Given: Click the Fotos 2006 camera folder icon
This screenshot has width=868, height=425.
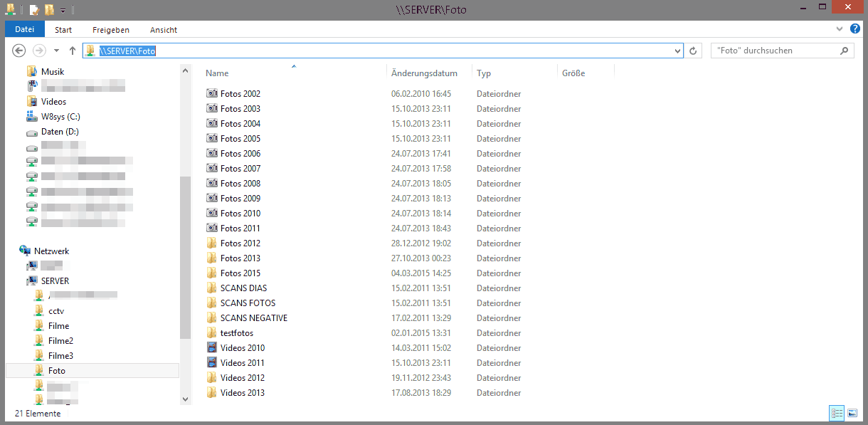Looking at the screenshot, I should click(x=211, y=153).
